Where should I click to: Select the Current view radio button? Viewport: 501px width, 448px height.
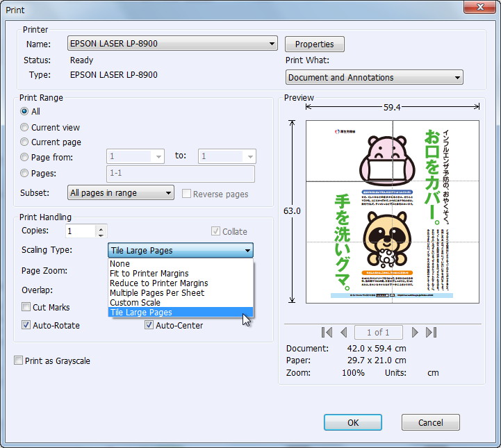tap(24, 127)
